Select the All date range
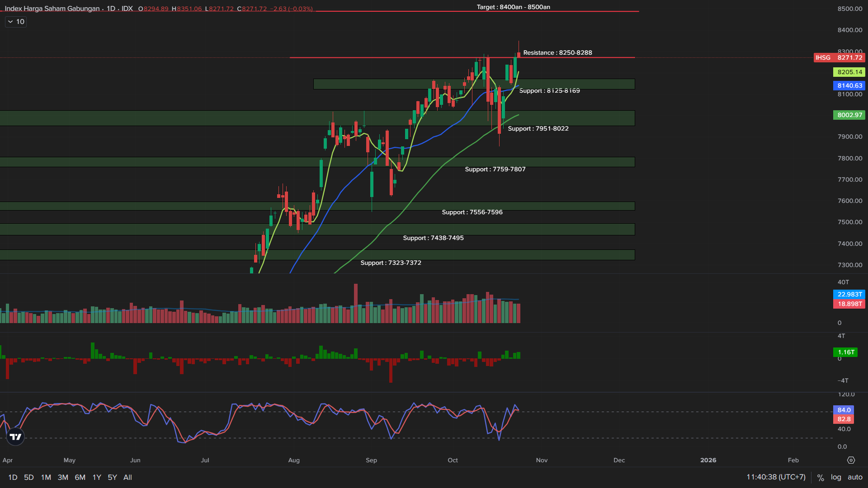Viewport: 868px width, 488px height. pyautogui.click(x=127, y=477)
